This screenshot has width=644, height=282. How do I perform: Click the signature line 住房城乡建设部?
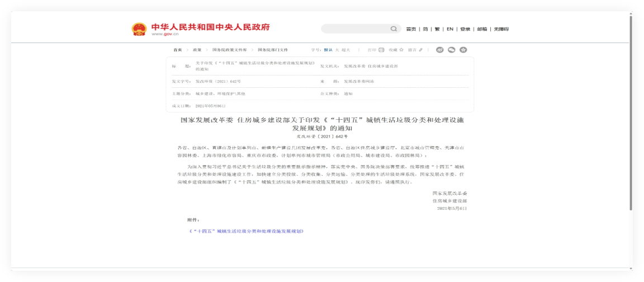pyautogui.click(x=449, y=201)
